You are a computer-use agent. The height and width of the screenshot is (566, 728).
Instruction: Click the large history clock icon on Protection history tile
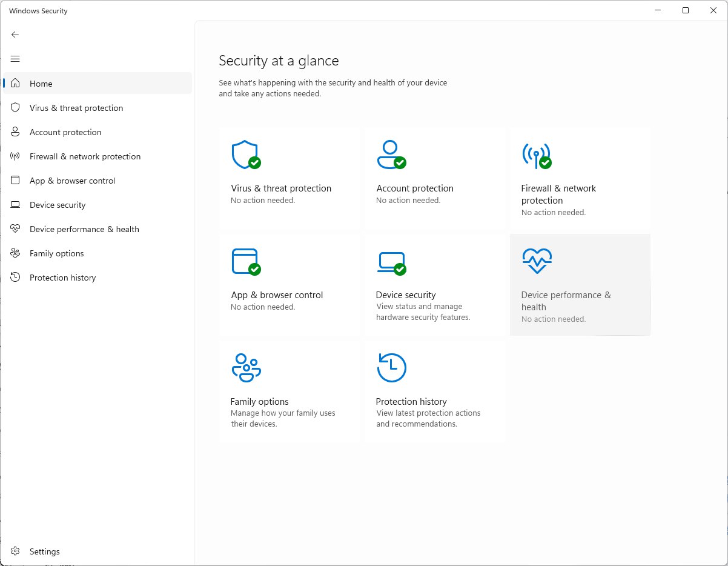pyautogui.click(x=391, y=367)
